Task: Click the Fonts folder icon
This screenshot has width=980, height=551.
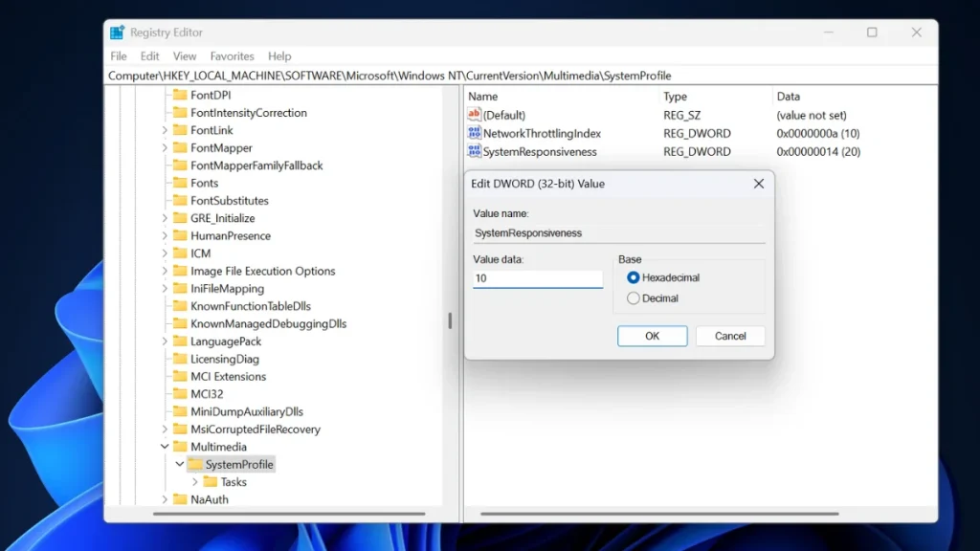Action: click(x=180, y=183)
